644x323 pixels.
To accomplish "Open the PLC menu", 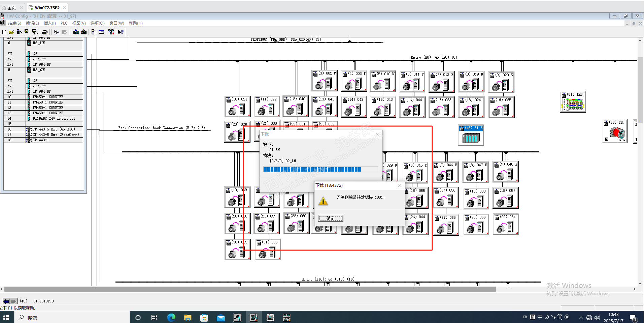I will [x=64, y=23].
